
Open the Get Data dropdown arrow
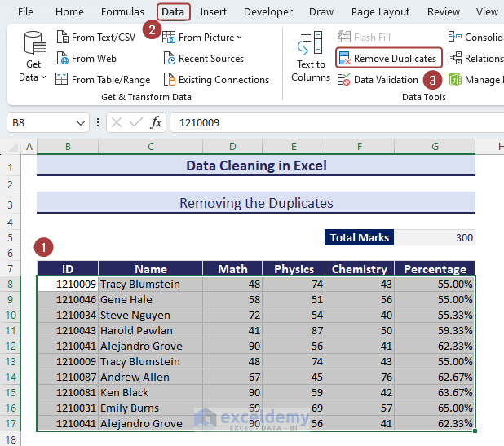[x=44, y=77]
